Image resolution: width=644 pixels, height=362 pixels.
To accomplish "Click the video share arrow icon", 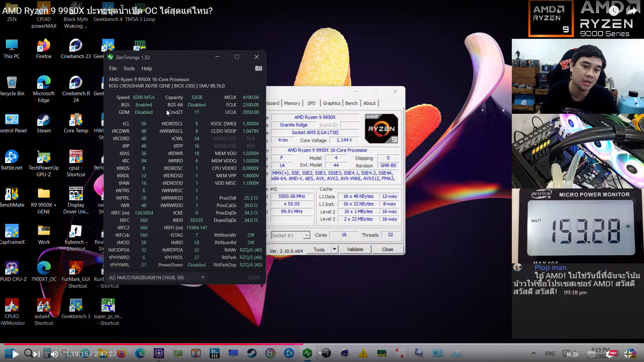I will coord(632,11).
